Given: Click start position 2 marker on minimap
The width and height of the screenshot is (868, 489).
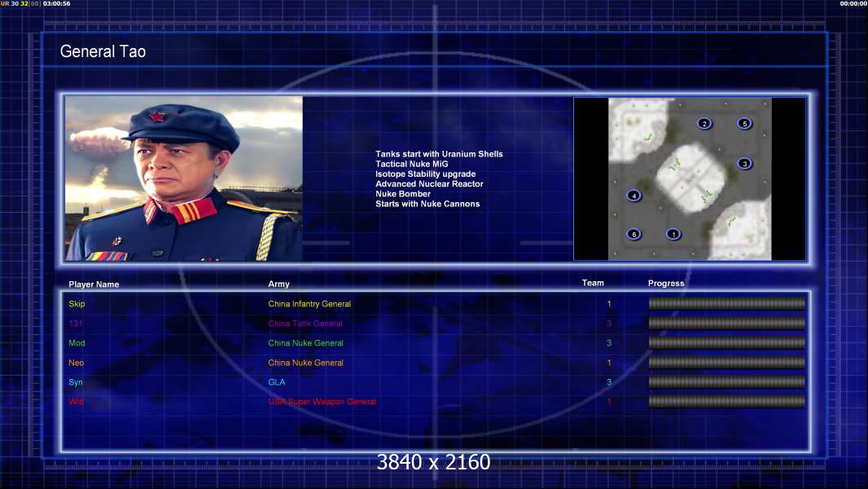Looking at the screenshot, I should pos(704,124).
